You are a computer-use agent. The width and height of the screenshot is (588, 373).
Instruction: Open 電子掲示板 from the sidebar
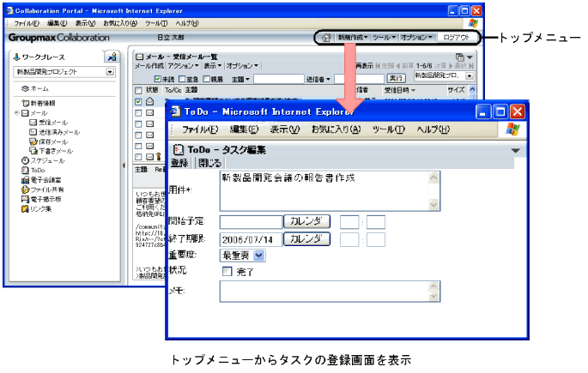(41, 199)
